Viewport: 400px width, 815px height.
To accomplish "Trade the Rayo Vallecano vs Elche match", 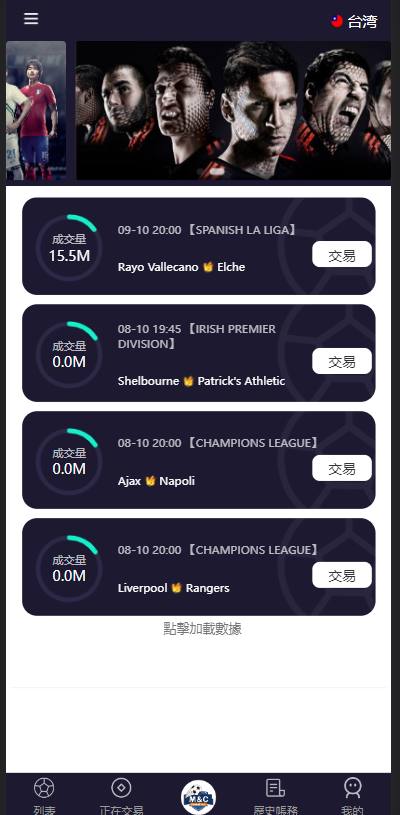I will tap(342, 255).
